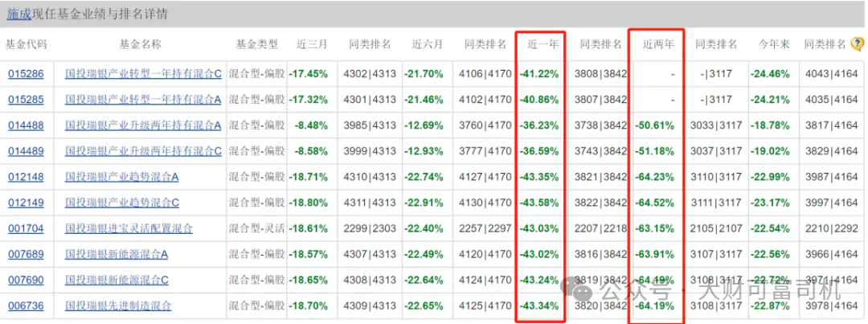Select the -8.48% three-month return cell
This screenshot has height=324, width=868.
312,125
